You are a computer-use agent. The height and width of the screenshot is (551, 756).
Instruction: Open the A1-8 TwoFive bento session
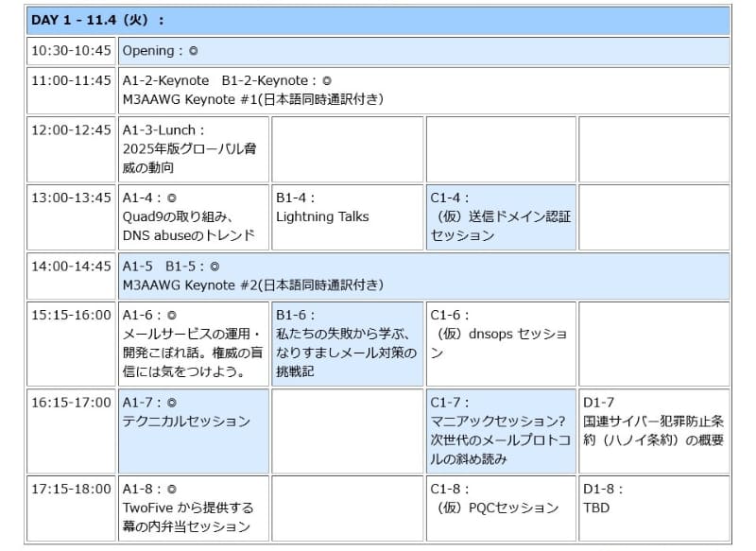click(x=189, y=508)
